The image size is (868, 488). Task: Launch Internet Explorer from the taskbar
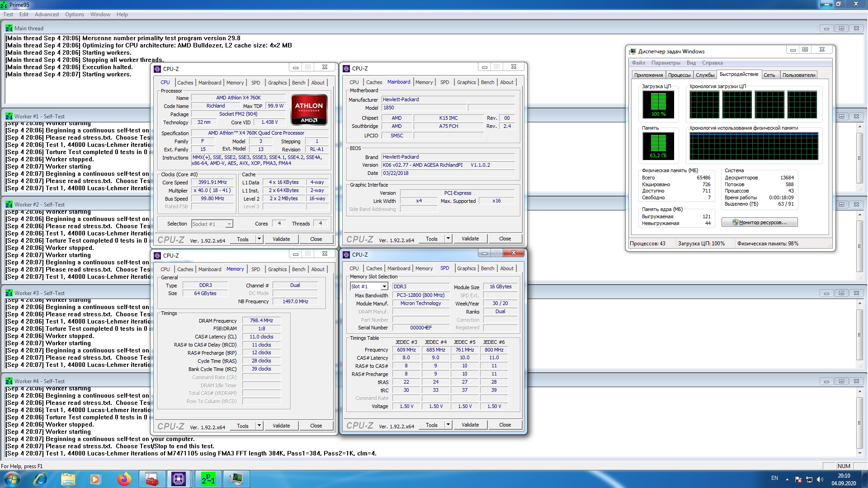pyautogui.click(x=41, y=479)
